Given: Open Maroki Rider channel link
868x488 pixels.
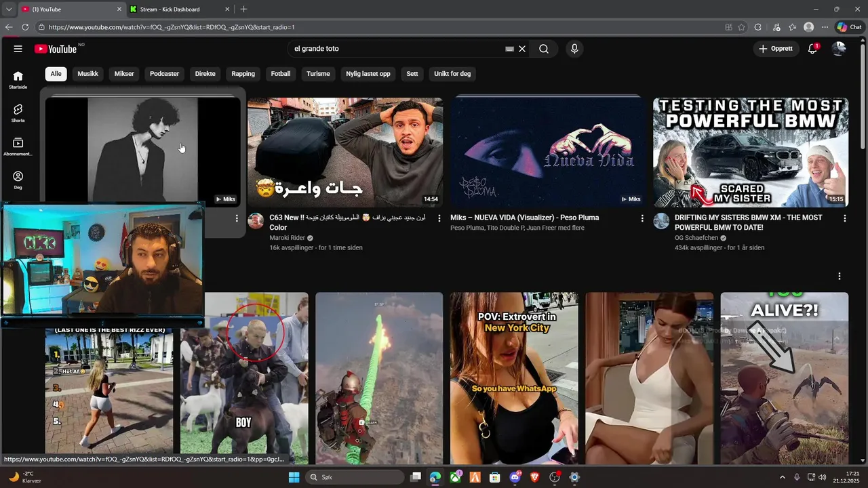Looking at the screenshot, I should point(287,238).
